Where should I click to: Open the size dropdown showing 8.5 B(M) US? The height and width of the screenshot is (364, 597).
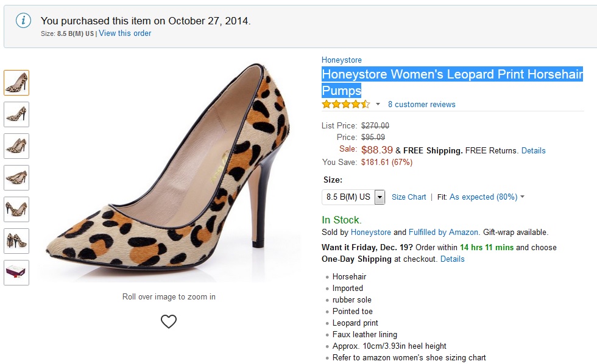[353, 197]
